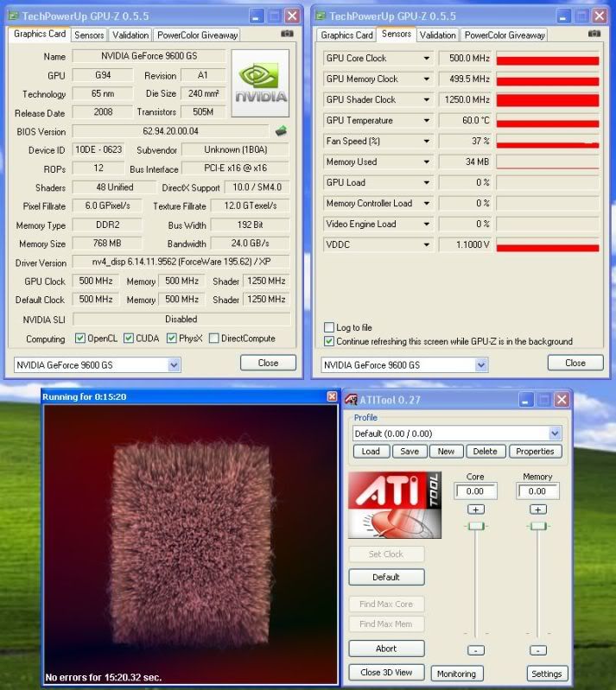
Task: Click New profile button in ATITool
Action: pyautogui.click(x=447, y=451)
